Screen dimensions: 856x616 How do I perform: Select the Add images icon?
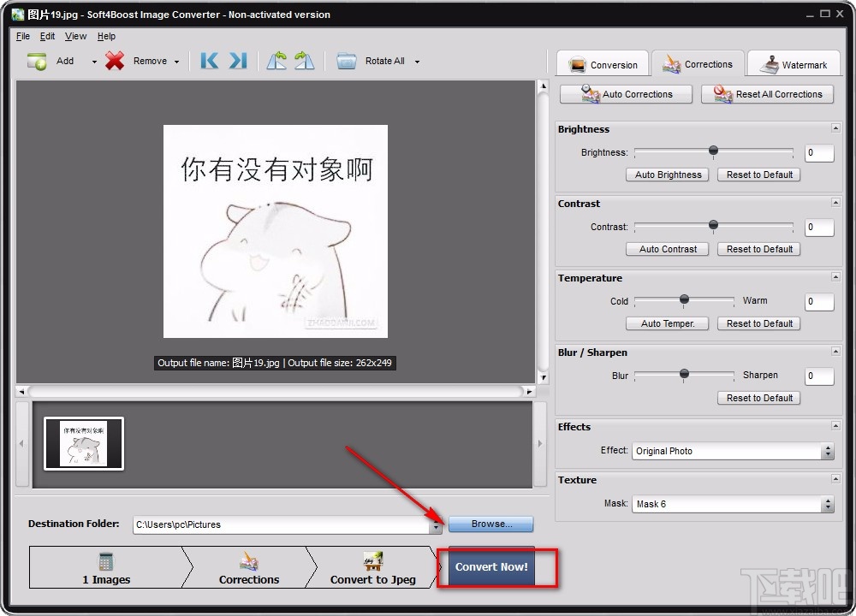click(36, 61)
